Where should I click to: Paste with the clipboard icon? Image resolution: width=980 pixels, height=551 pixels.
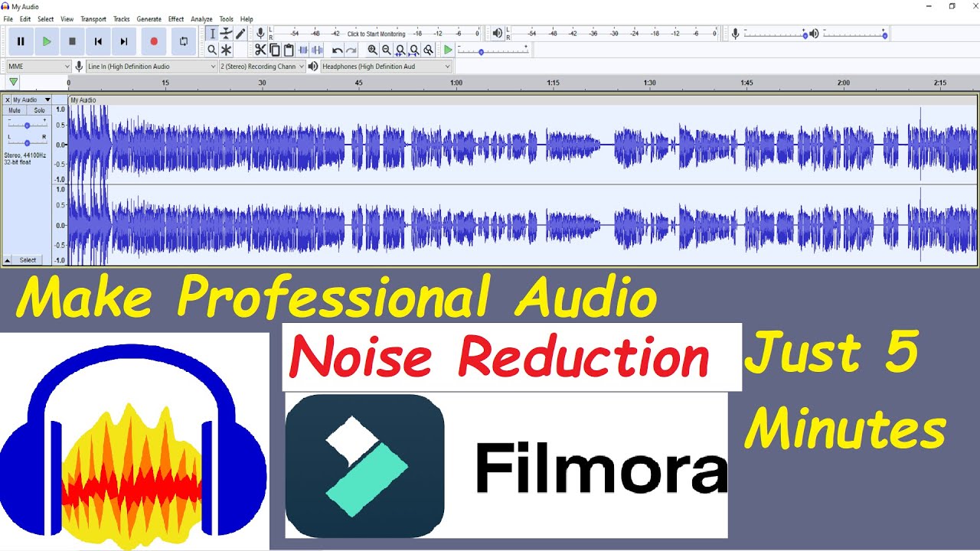[x=289, y=50]
